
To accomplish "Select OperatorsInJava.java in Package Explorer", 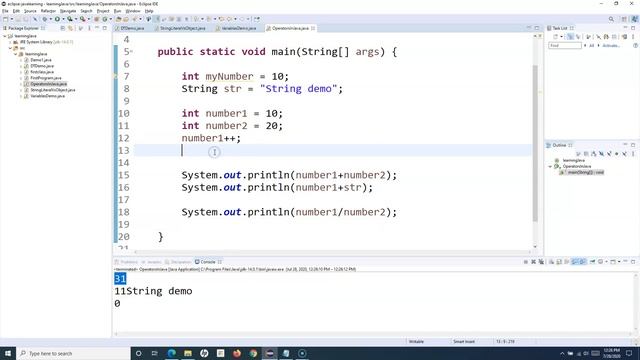I will tap(48, 84).
